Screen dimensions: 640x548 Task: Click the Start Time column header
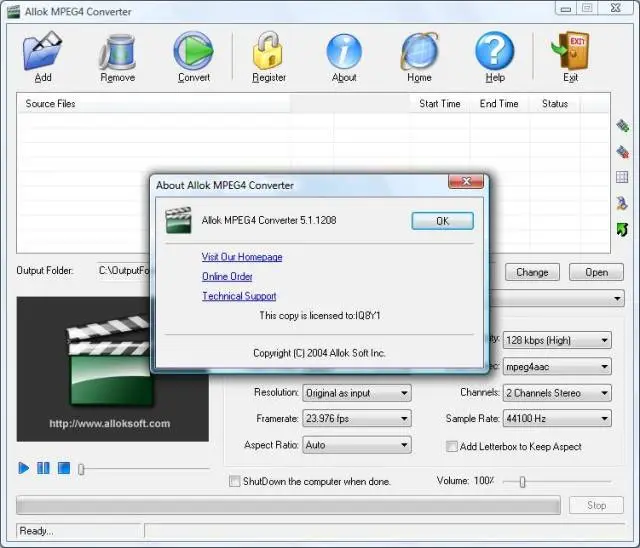[x=440, y=104]
